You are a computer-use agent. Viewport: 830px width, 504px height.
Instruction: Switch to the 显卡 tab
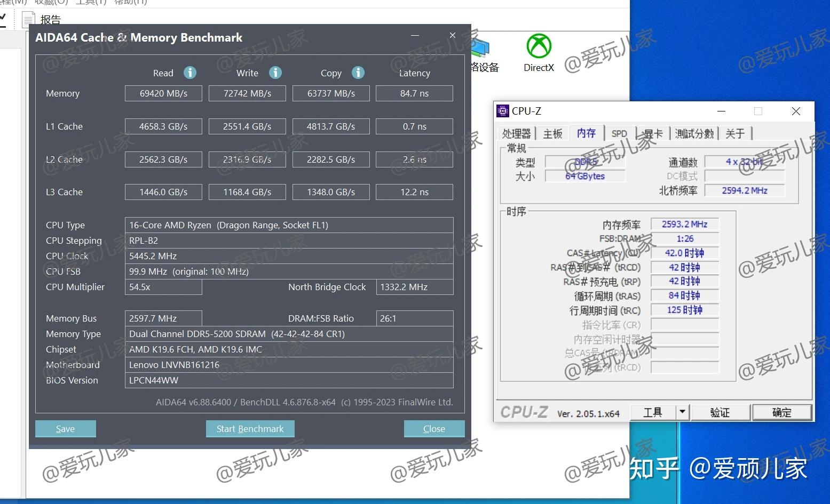[x=652, y=133]
